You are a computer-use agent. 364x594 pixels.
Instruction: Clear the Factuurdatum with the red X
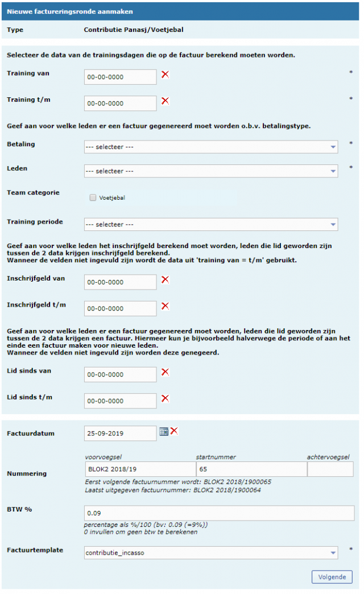(x=174, y=431)
